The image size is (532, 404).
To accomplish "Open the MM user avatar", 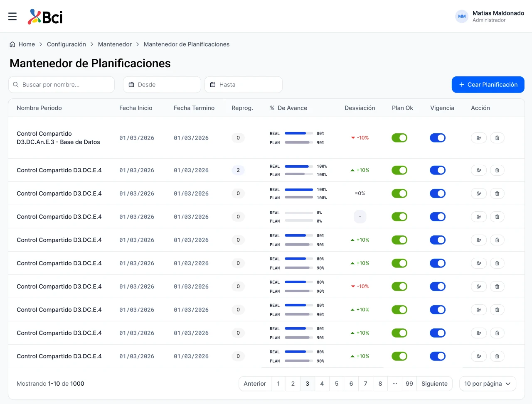I will pyautogui.click(x=462, y=16).
